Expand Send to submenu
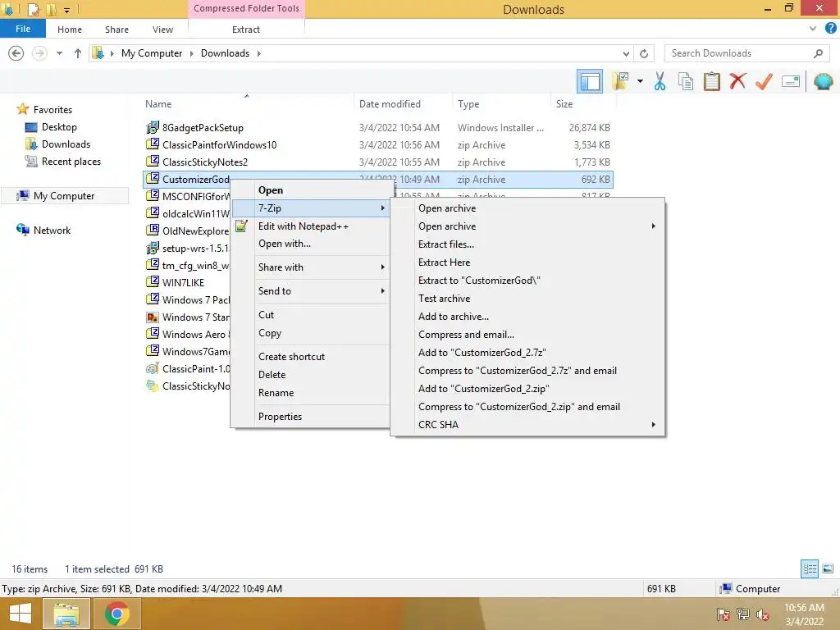 click(311, 291)
